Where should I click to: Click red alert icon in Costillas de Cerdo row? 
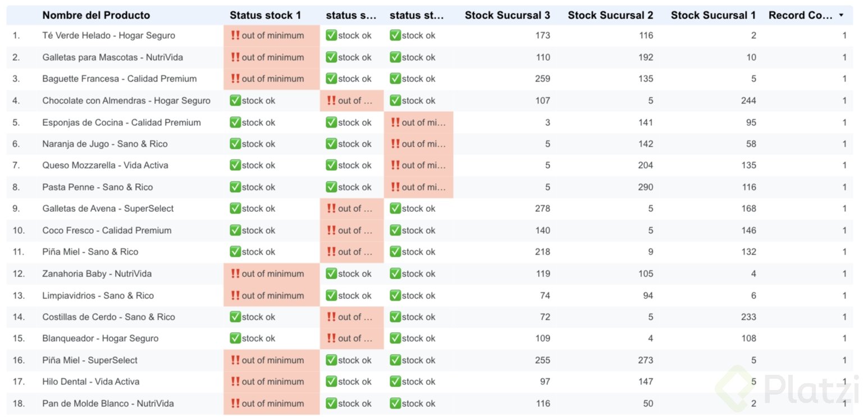pyautogui.click(x=331, y=317)
